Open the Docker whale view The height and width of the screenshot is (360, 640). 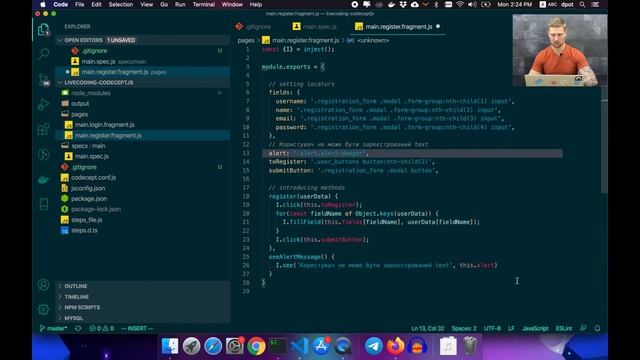click(43, 180)
